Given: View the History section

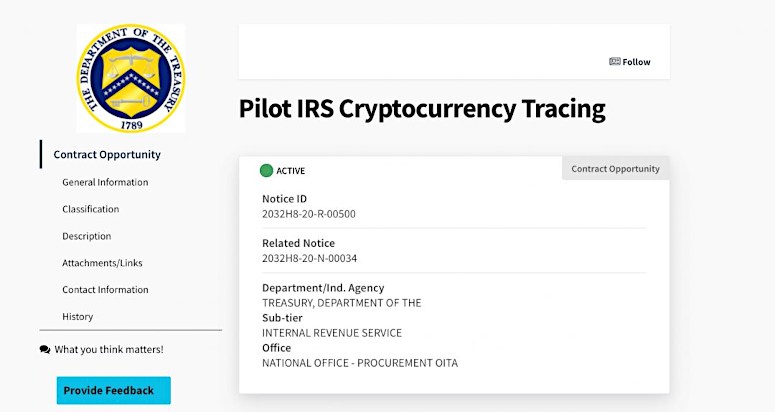Looking at the screenshot, I should click(78, 317).
